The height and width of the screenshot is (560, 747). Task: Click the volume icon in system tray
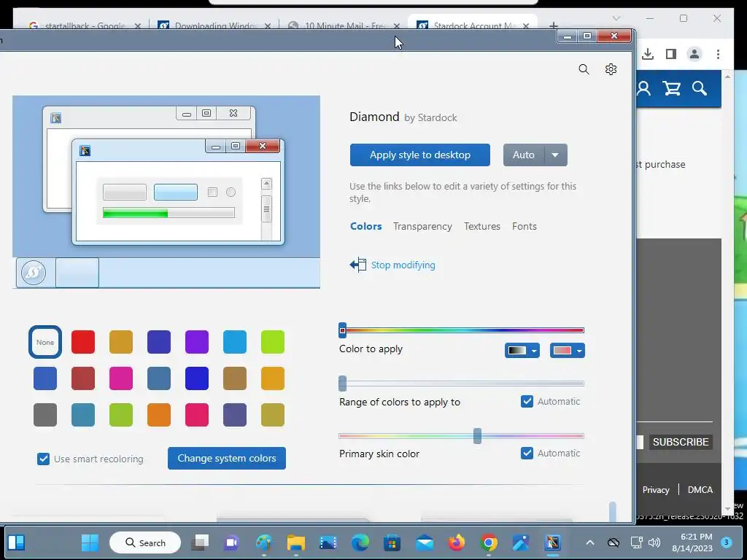tap(654, 542)
